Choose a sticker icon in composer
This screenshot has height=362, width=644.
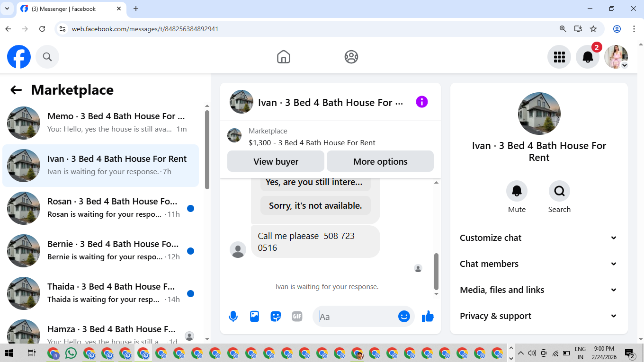276,317
